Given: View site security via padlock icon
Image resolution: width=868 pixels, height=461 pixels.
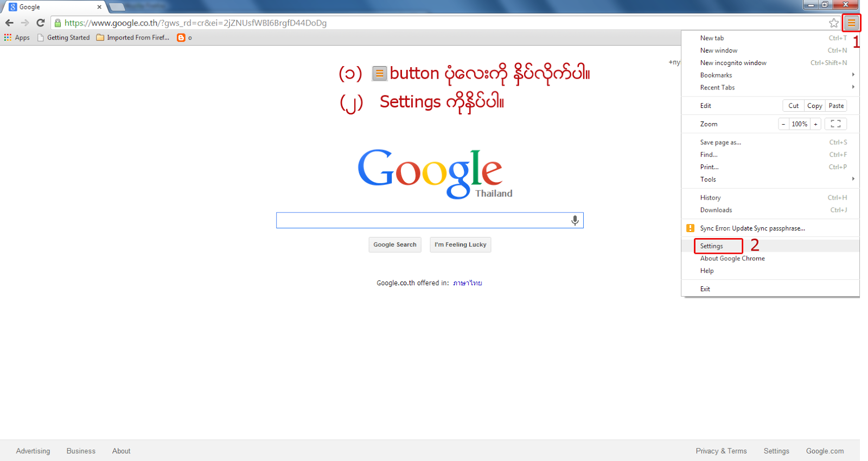Looking at the screenshot, I should pyautogui.click(x=58, y=23).
